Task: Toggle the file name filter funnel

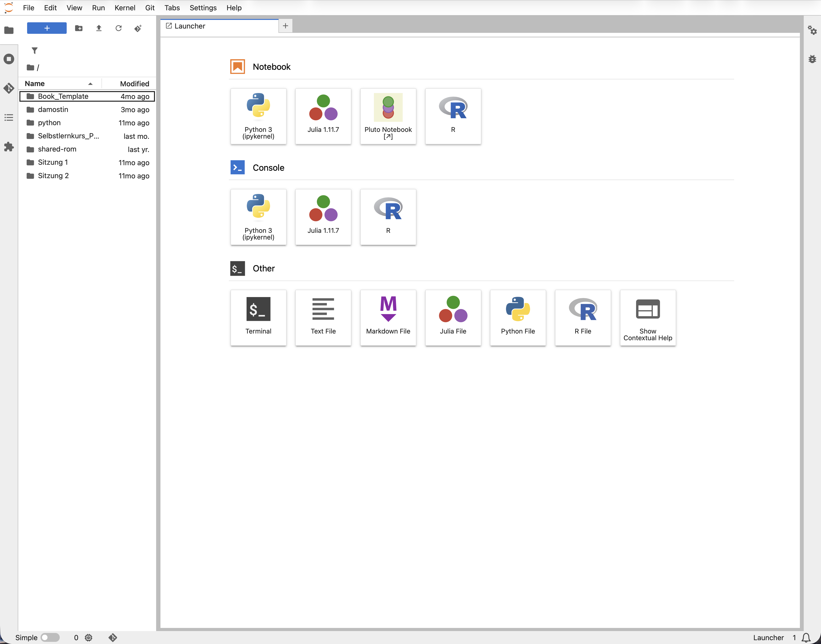Action: click(x=35, y=50)
